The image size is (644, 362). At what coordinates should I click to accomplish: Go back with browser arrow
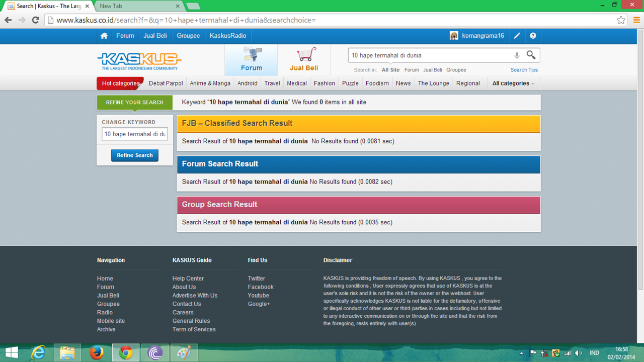(8, 20)
